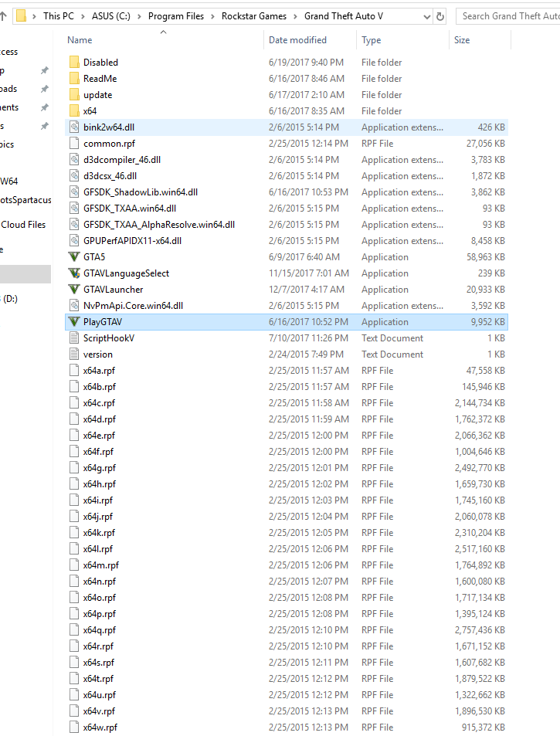Expand the chevron before This PC

(x=34, y=16)
